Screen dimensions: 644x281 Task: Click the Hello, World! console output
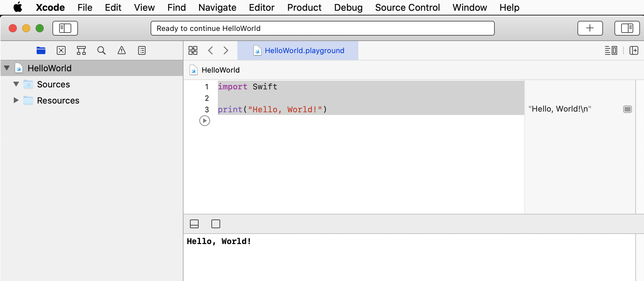pos(219,241)
